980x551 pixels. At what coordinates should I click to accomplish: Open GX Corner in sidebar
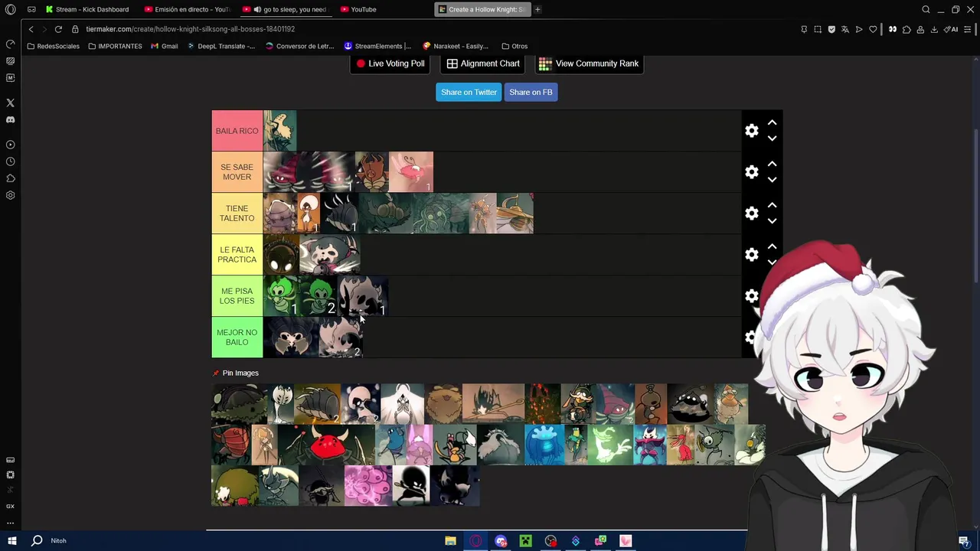point(10,506)
